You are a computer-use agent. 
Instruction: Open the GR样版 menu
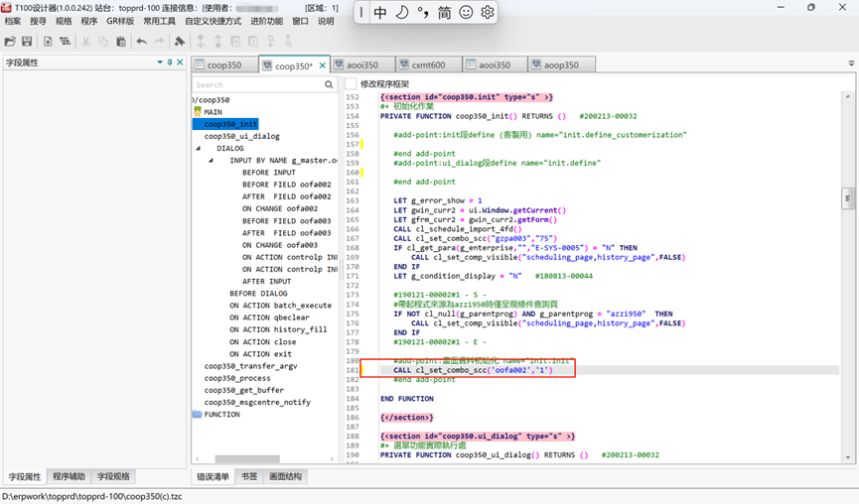coord(120,22)
